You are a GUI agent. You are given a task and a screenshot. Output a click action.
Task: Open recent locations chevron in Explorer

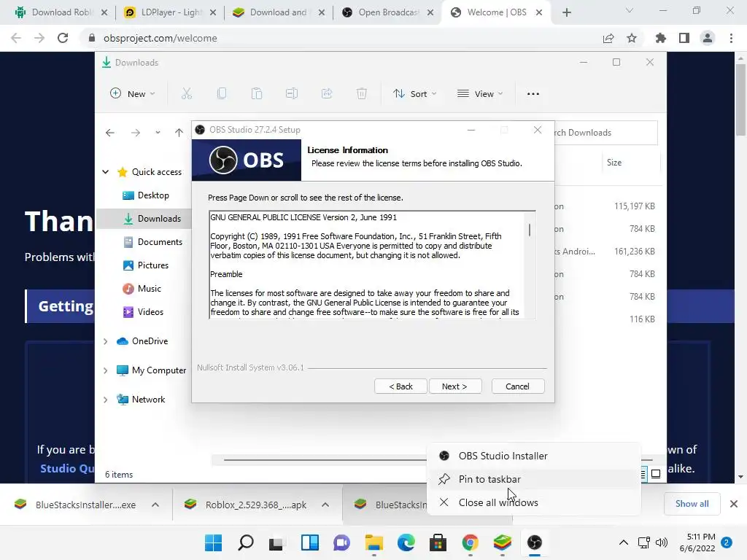click(158, 133)
